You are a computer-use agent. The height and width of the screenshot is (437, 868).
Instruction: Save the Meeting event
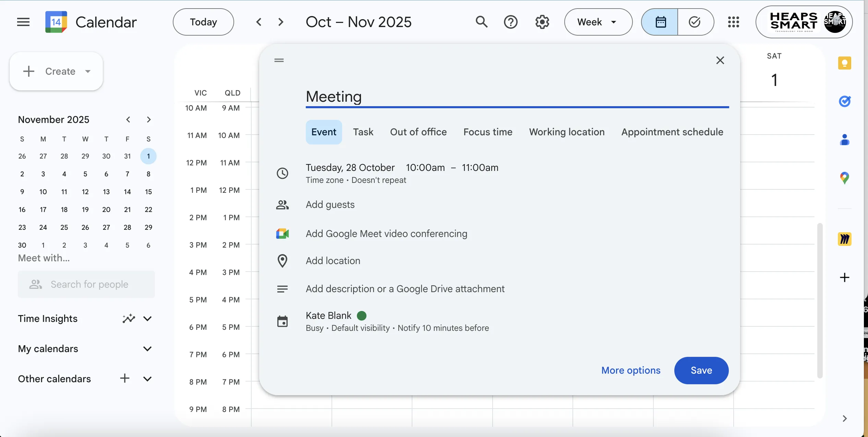click(701, 371)
